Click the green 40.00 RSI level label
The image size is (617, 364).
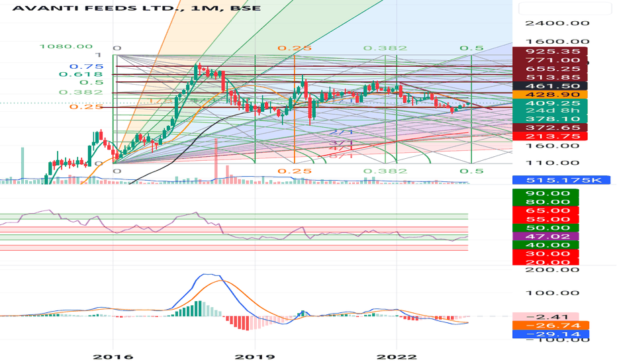546,245
